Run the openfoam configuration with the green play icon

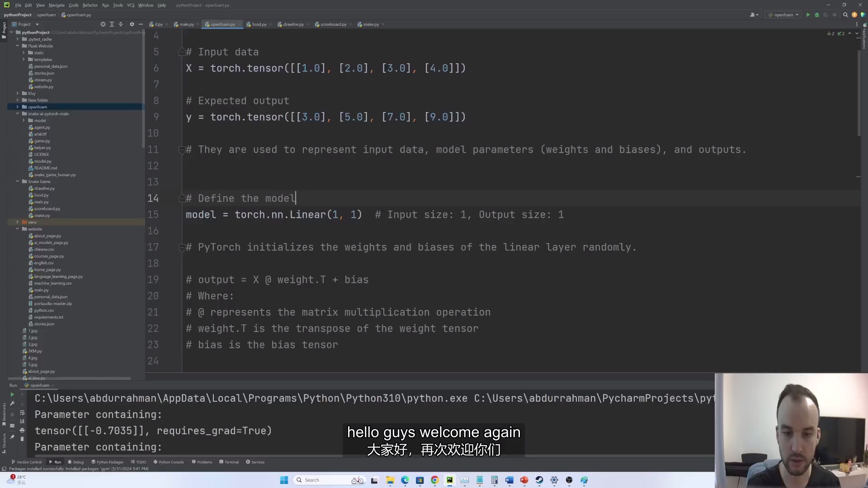[808, 15]
